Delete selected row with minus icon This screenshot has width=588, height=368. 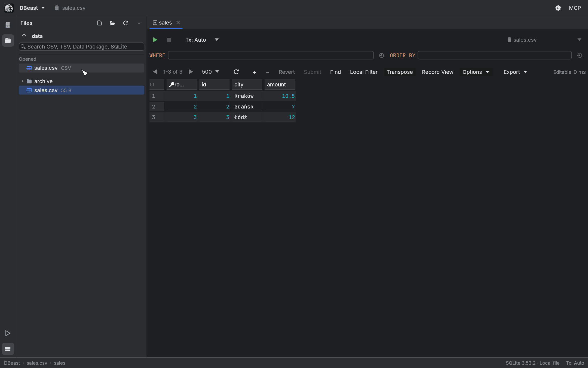pos(268,72)
